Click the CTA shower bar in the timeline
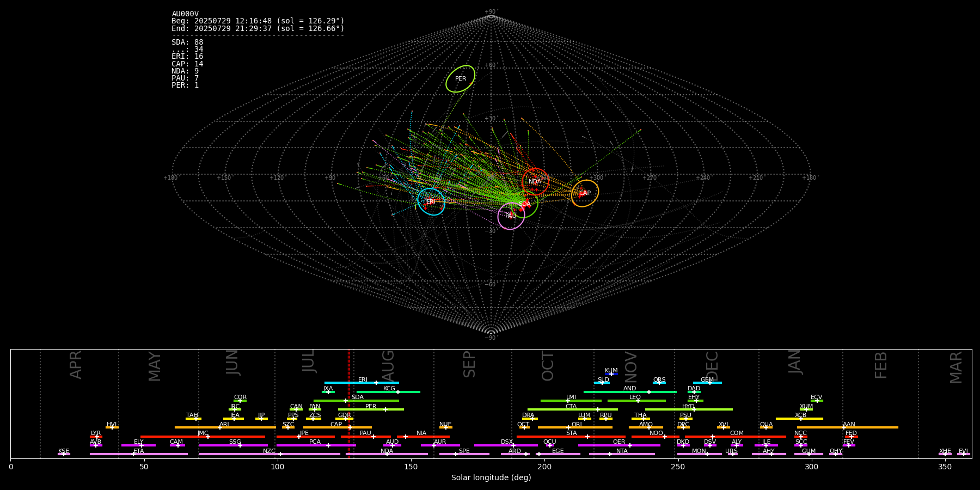 point(573,409)
